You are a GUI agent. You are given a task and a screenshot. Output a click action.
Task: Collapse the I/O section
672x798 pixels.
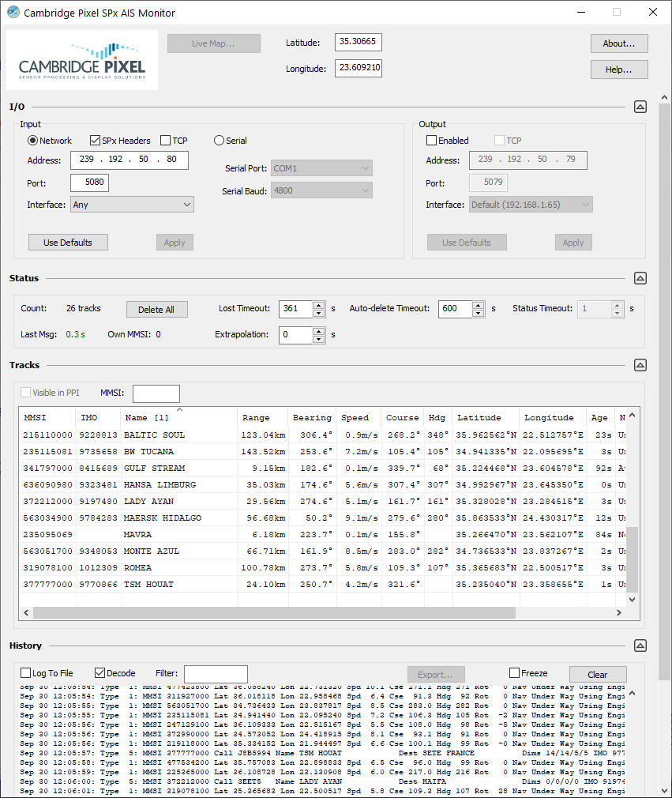tap(640, 107)
